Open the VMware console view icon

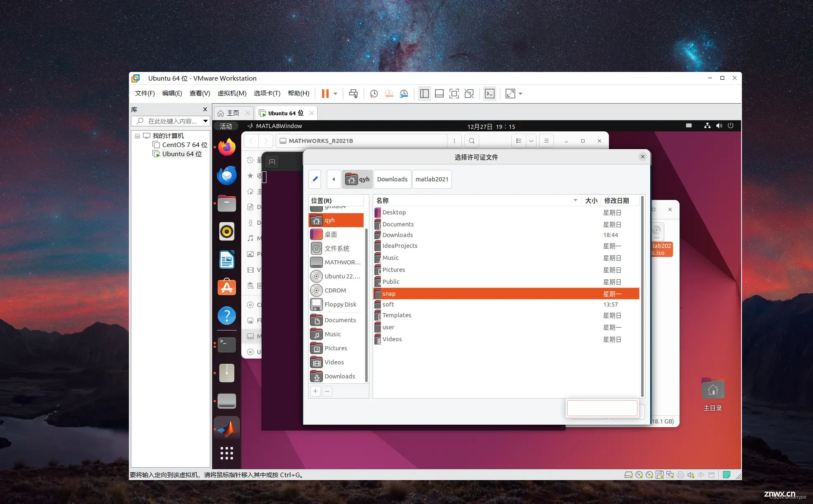490,94
